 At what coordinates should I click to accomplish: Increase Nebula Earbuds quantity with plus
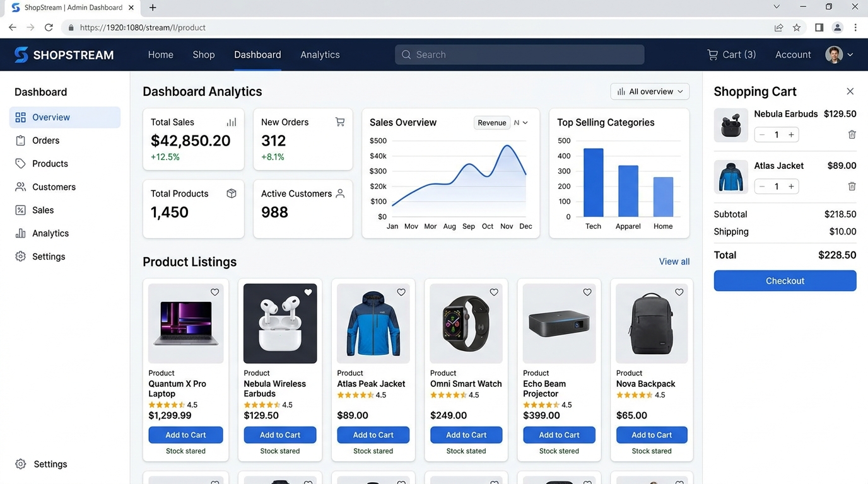pyautogui.click(x=791, y=134)
